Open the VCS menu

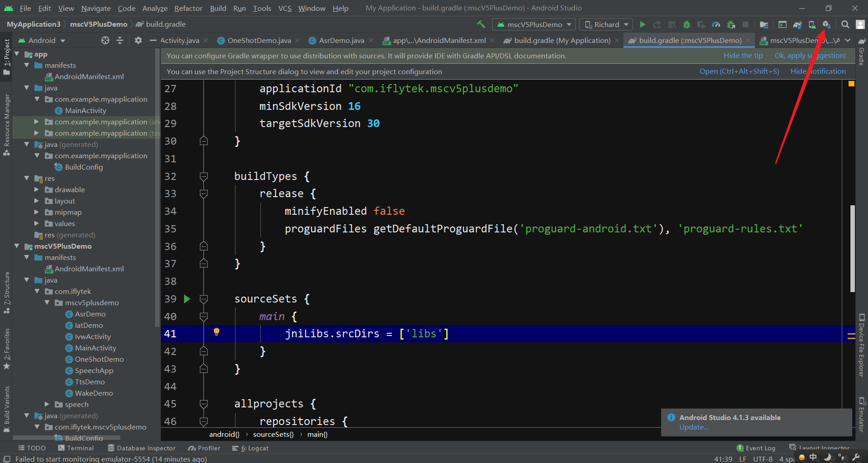pyautogui.click(x=285, y=8)
